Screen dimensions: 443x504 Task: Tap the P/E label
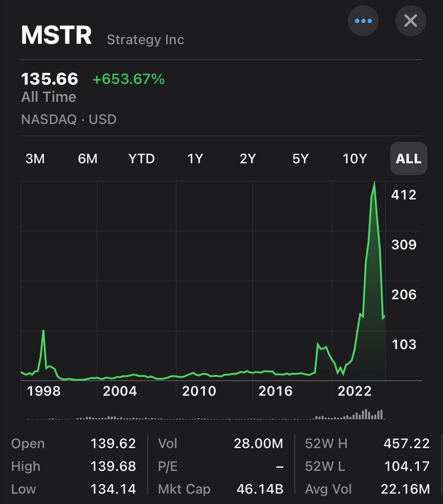[x=168, y=467]
